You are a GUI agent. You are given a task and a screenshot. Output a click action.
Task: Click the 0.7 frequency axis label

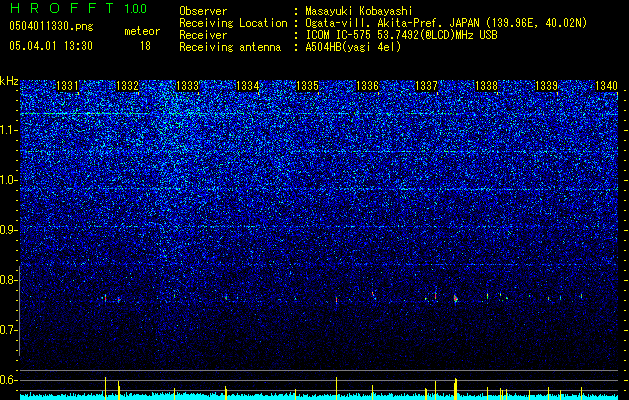pos(9,330)
